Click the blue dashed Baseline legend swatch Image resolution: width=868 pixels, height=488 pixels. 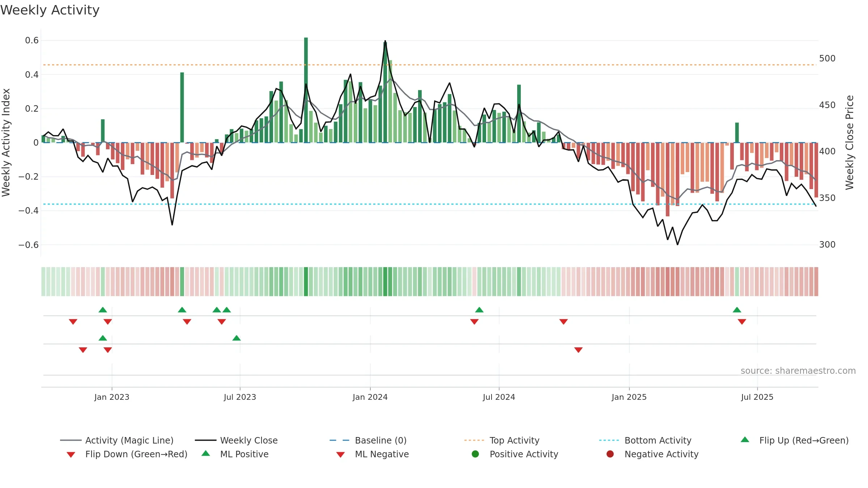(x=340, y=440)
